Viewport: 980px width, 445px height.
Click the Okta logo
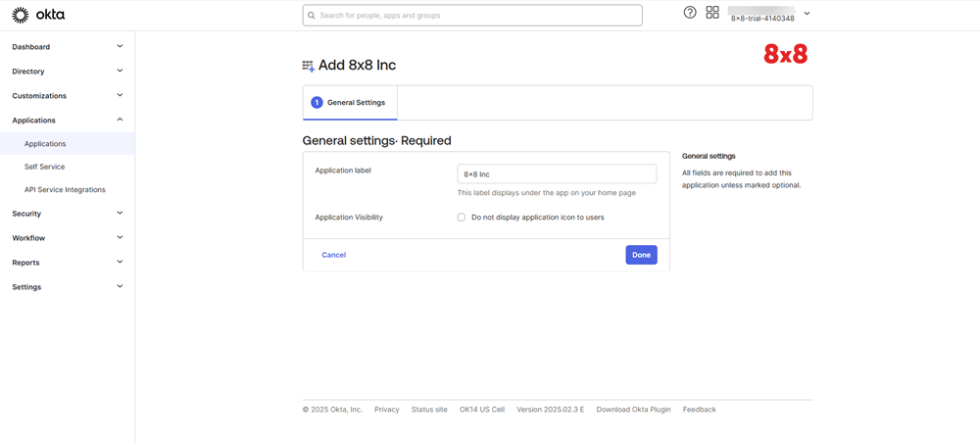[x=38, y=15]
